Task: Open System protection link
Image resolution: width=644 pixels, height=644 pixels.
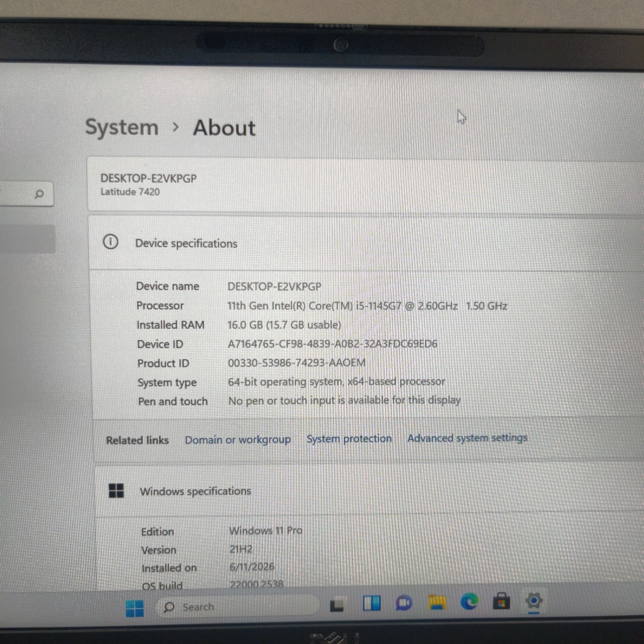Action: point(349,438)
